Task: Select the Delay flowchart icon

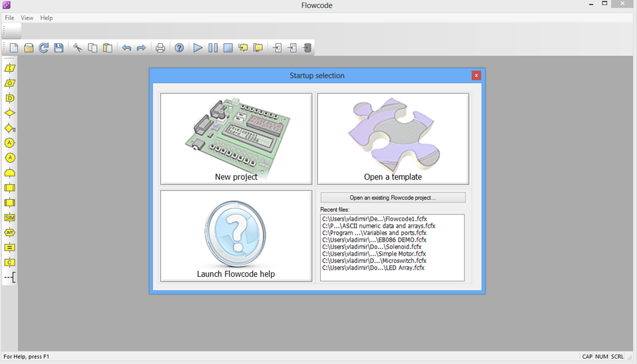Action: tap(10, 98)
